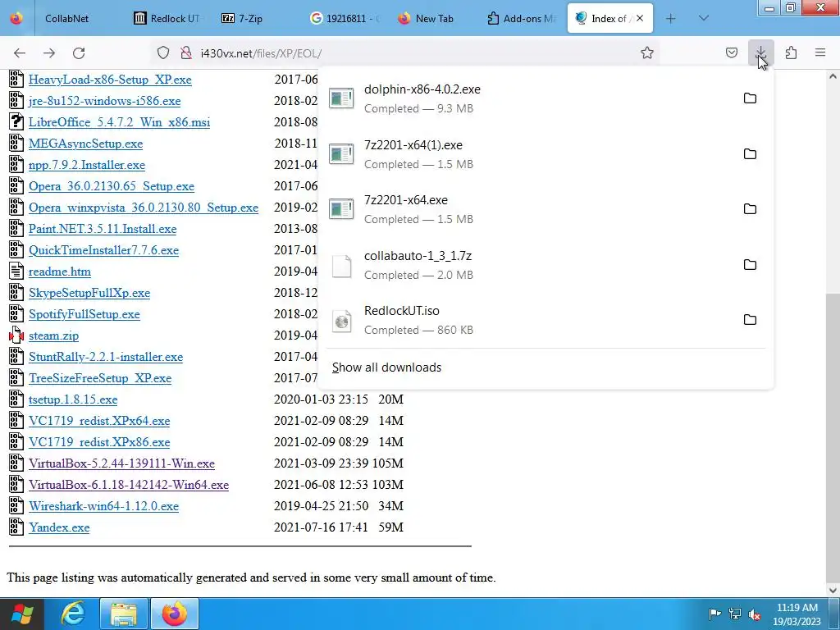Open the Action Center flag icon
This screenshot has height=630, width=840.
tap(714, 614)
